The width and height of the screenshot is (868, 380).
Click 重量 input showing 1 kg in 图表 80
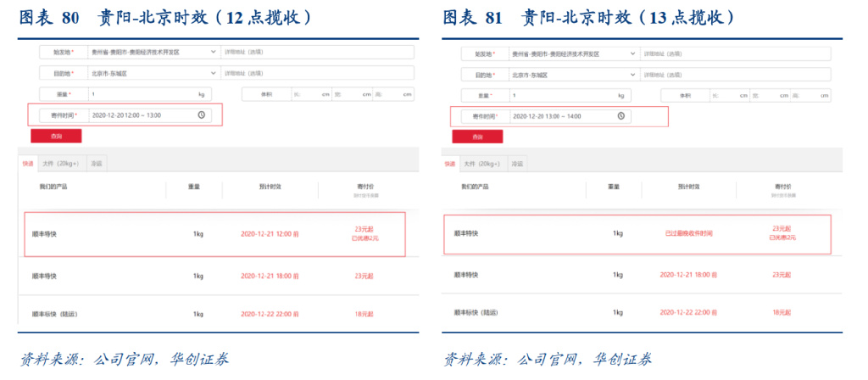[x=149, y=94]
